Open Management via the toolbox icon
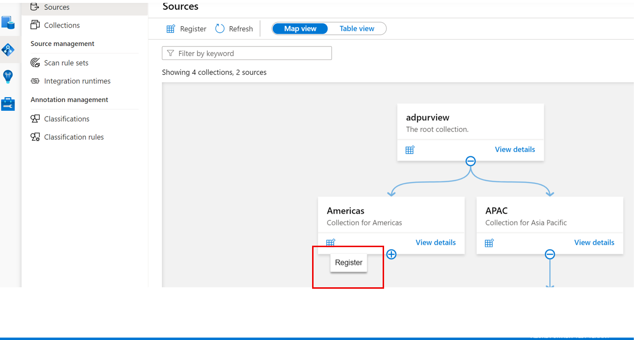 point(8,103)
